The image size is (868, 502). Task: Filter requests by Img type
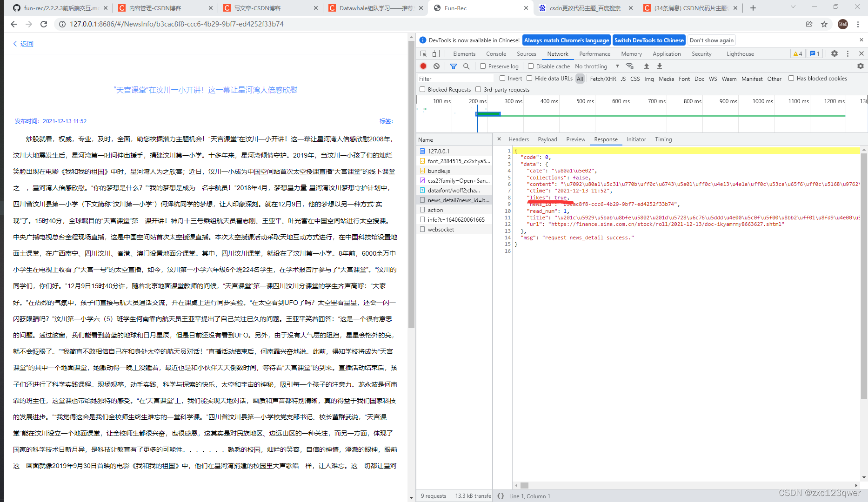point(649,79)
